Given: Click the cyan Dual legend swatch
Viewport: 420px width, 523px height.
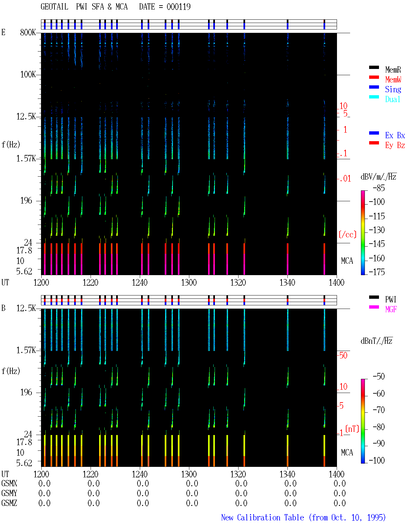Looking at the screenshot, I should (x=374, y=97).
